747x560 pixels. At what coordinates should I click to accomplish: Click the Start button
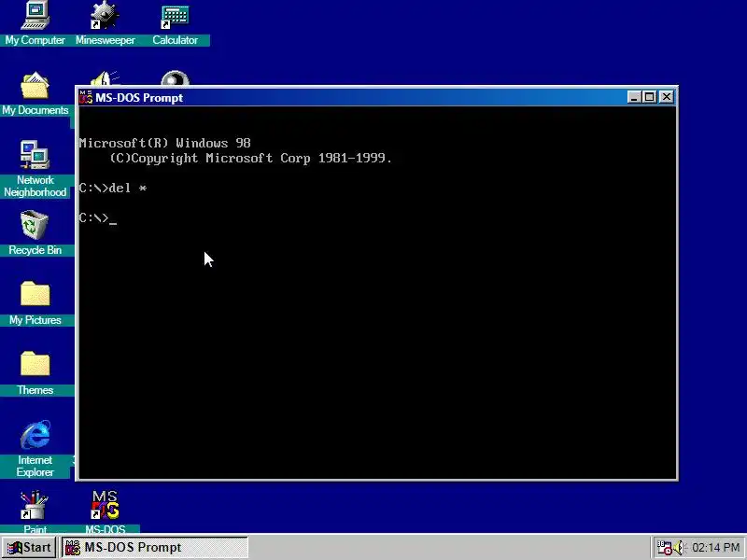(29, 548)
